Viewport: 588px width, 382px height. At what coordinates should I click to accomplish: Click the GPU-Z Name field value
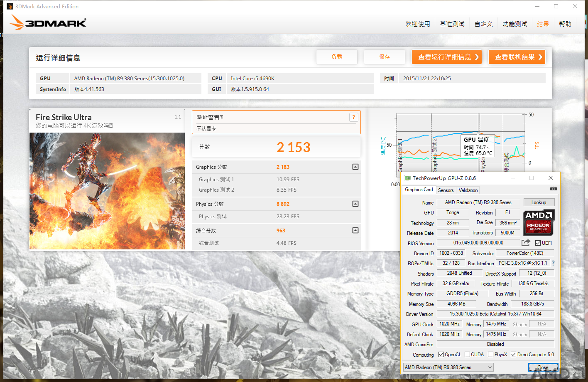pyautogui.click(x=478, y=202)
